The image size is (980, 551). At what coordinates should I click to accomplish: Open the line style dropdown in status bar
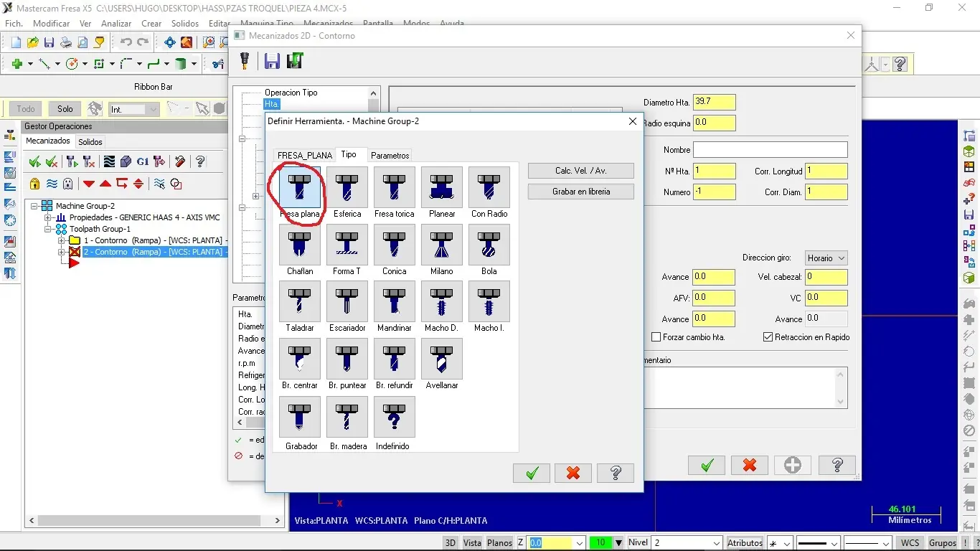click(818, 543)
